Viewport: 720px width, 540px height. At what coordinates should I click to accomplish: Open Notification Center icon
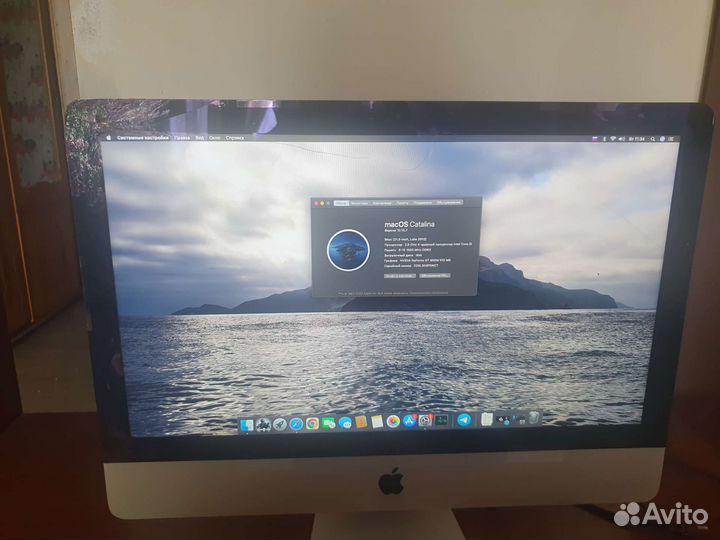tap(671, 139)
